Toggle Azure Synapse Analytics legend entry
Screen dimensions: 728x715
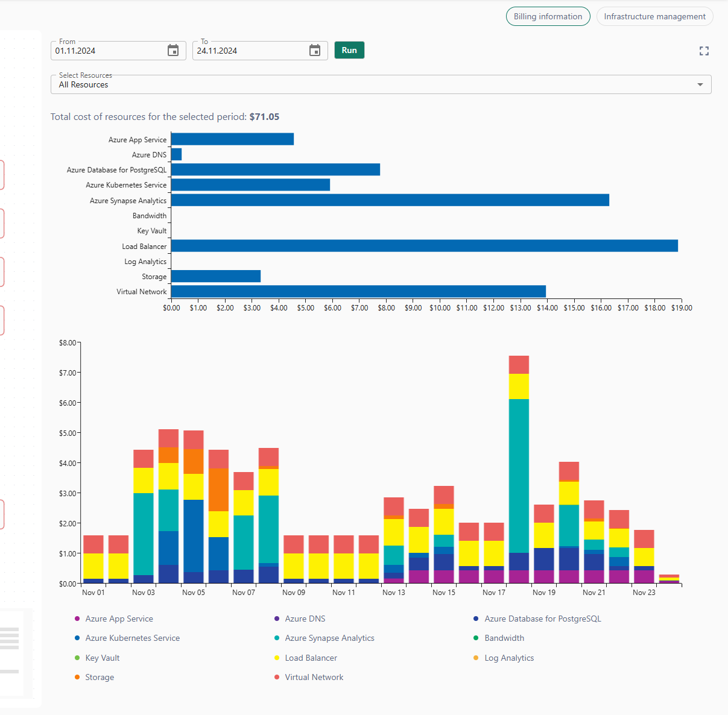pyautogui.click(x=324, y=638)
